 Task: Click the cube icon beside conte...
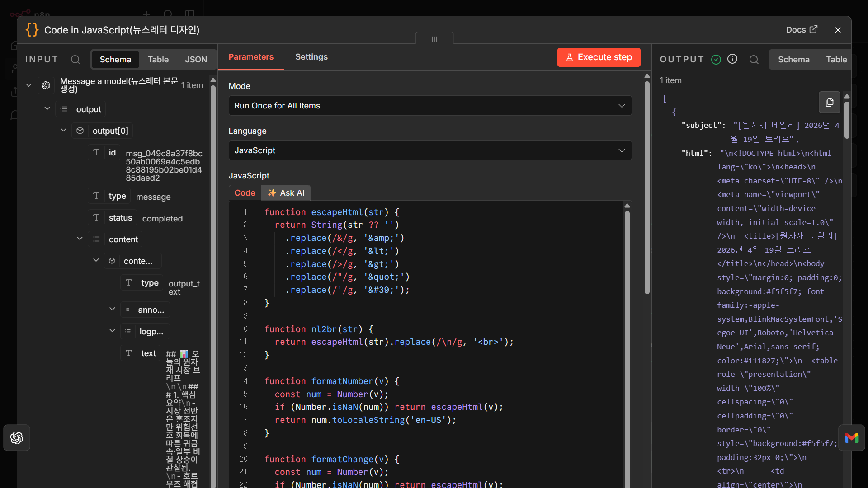click(x=112, y=261)
